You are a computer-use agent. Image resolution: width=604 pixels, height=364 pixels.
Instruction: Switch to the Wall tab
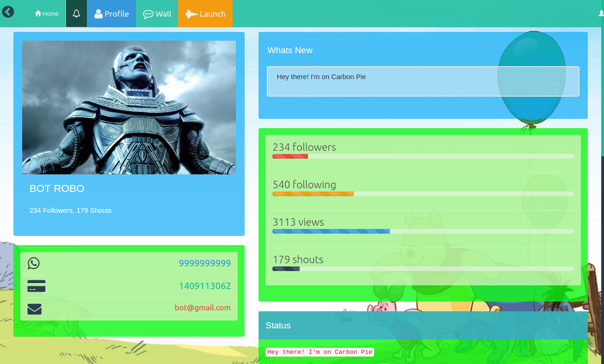pyautogui.click(x=157, y=14)
